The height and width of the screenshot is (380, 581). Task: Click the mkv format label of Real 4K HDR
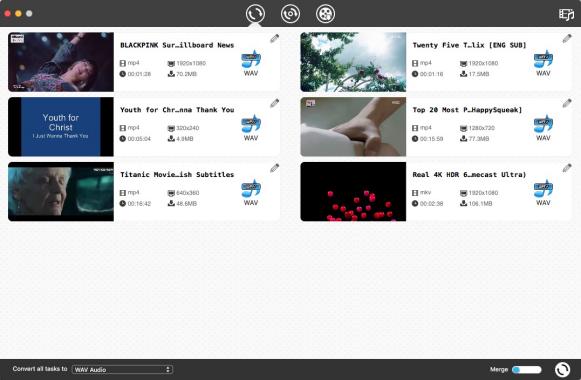tap(425, 193)
